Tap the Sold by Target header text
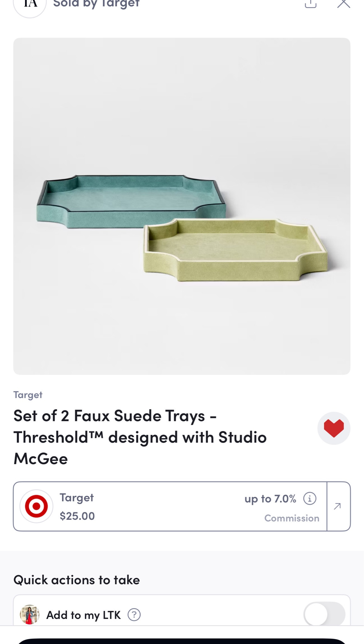364x644 pixels. click(96, 4)
